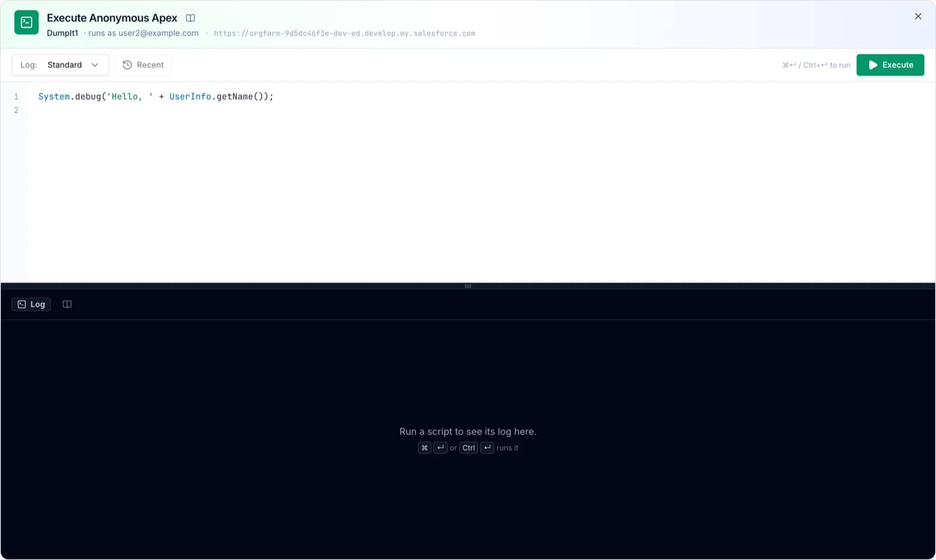
Task: Run the script with the Execute button
Action: tap(890, 65)
